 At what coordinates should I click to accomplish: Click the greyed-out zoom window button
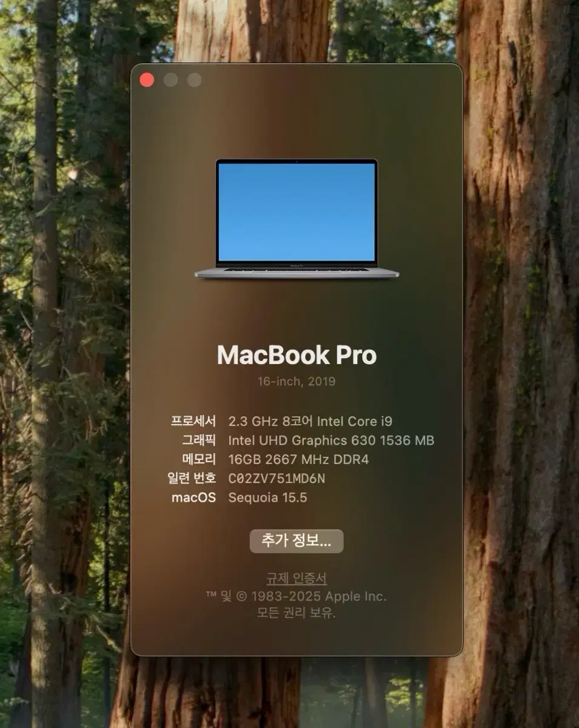194,80
